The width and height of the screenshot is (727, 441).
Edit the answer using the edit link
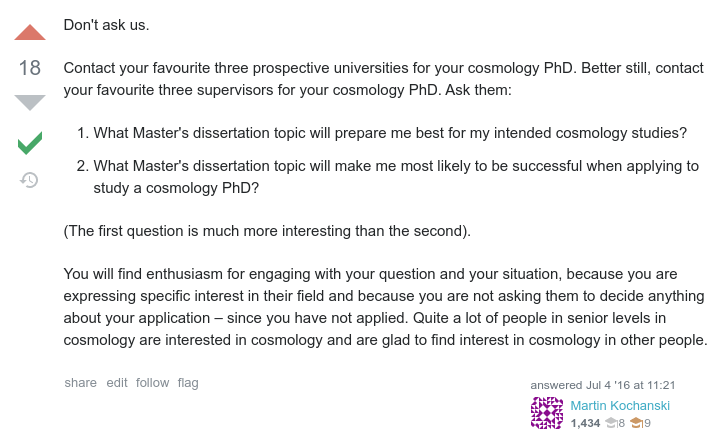point(117,383)
